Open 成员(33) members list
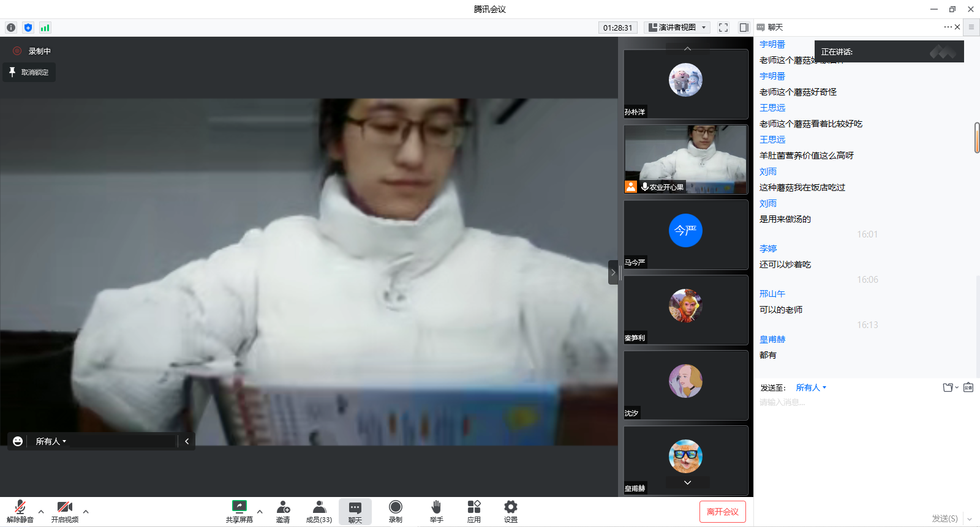The height and width of the screenshot is (527, 980). [x=319, y=511]
